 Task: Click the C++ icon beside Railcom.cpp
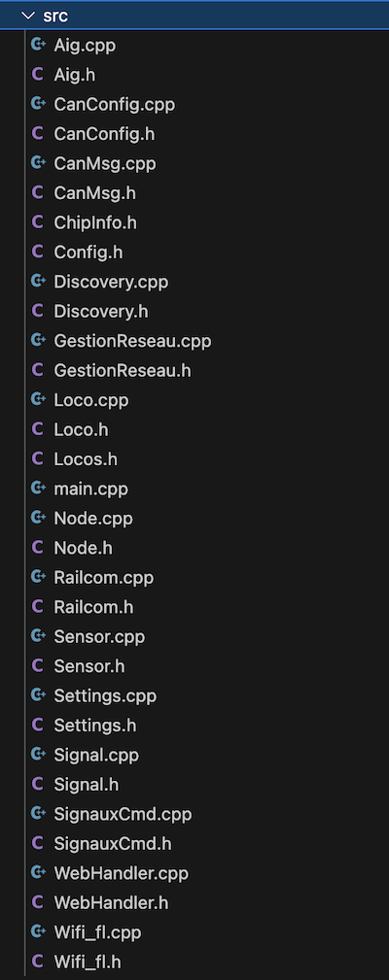point(38,577)
